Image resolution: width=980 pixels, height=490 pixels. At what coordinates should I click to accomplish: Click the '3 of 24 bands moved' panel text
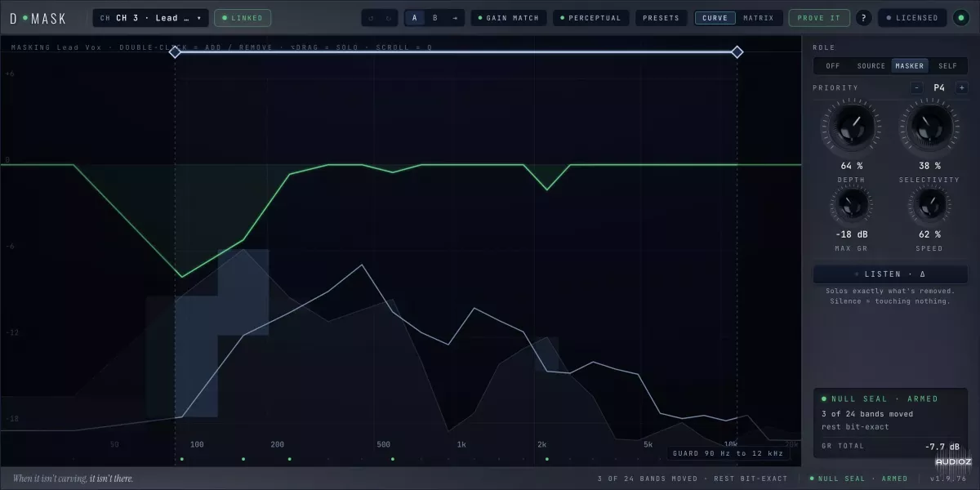click(x=867, y=414)
